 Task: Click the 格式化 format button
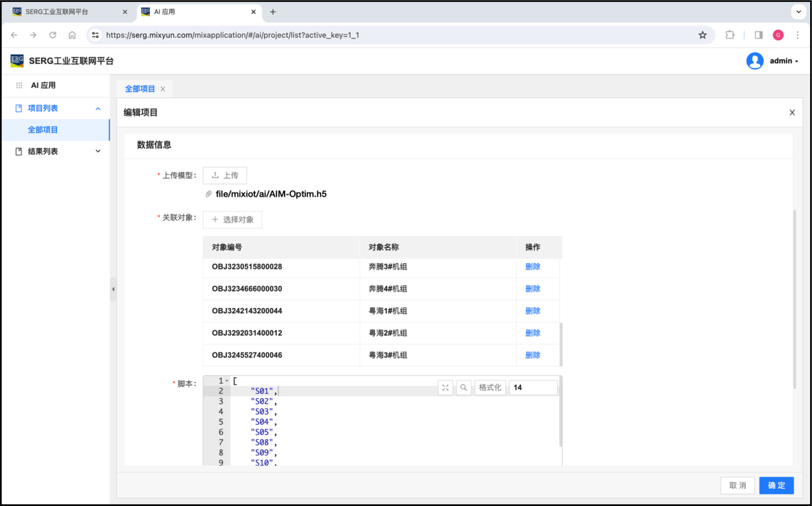click(490, 388)
